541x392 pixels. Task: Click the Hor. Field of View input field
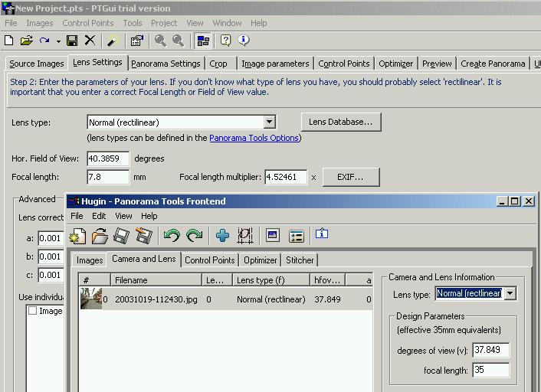pyautogui.click(x=108, y=158)
